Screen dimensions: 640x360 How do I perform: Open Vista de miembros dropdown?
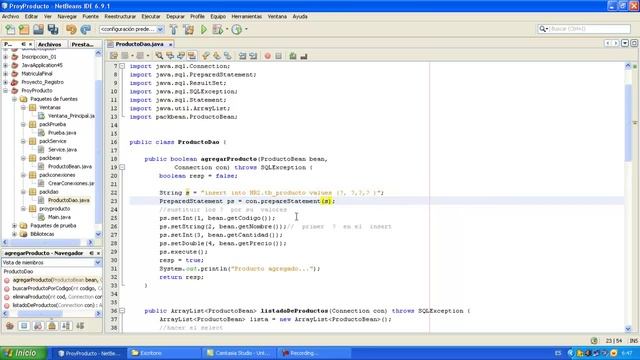(x=51, y=262)
